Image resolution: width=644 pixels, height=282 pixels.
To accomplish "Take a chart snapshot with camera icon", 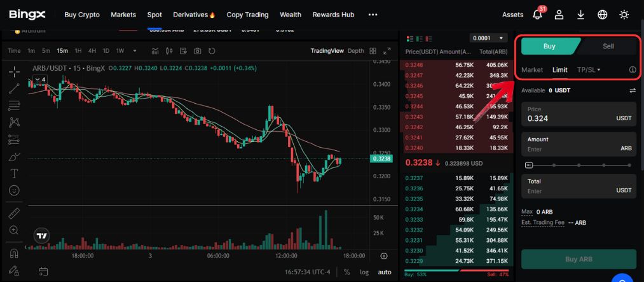I will pyautogui.click(x=198, y=51).
